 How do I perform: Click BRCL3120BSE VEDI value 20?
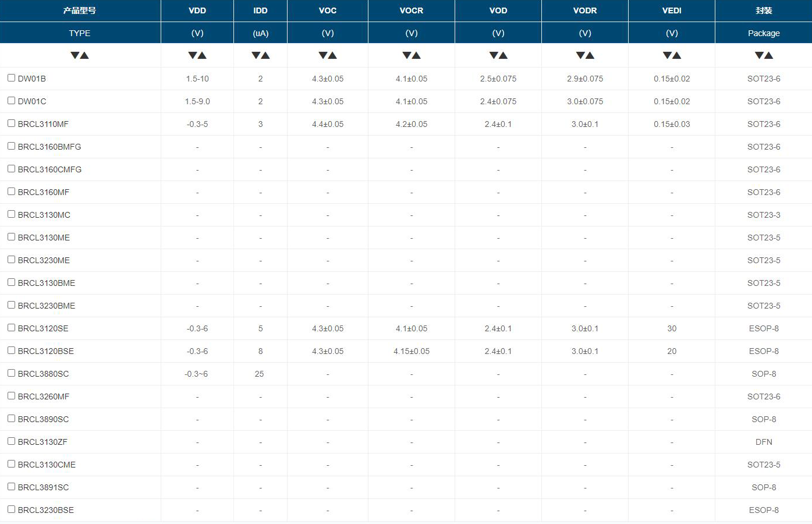[672, 351]
